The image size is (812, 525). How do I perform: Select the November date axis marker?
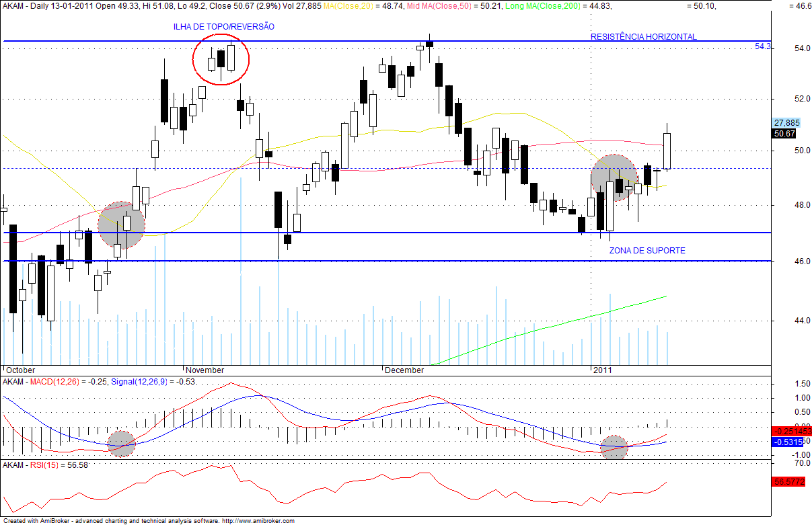205,370
